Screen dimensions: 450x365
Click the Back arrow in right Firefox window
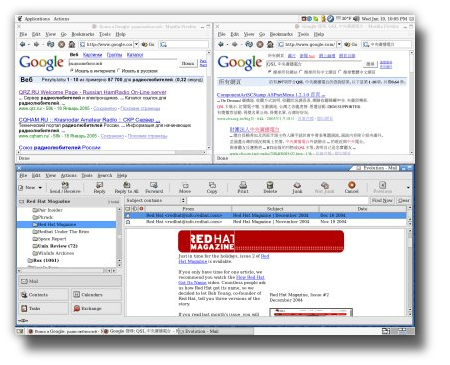pos(221,44)
